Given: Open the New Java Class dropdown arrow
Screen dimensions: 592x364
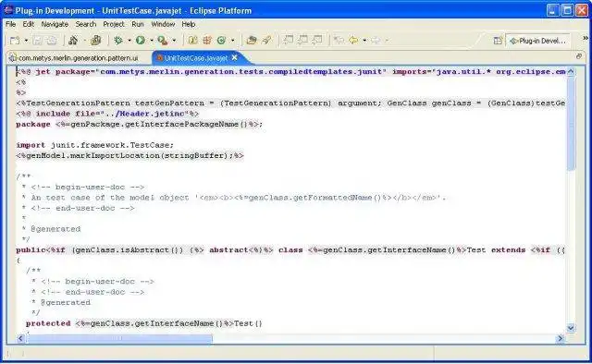Looking at the screenshot, I should pos(232,41).
